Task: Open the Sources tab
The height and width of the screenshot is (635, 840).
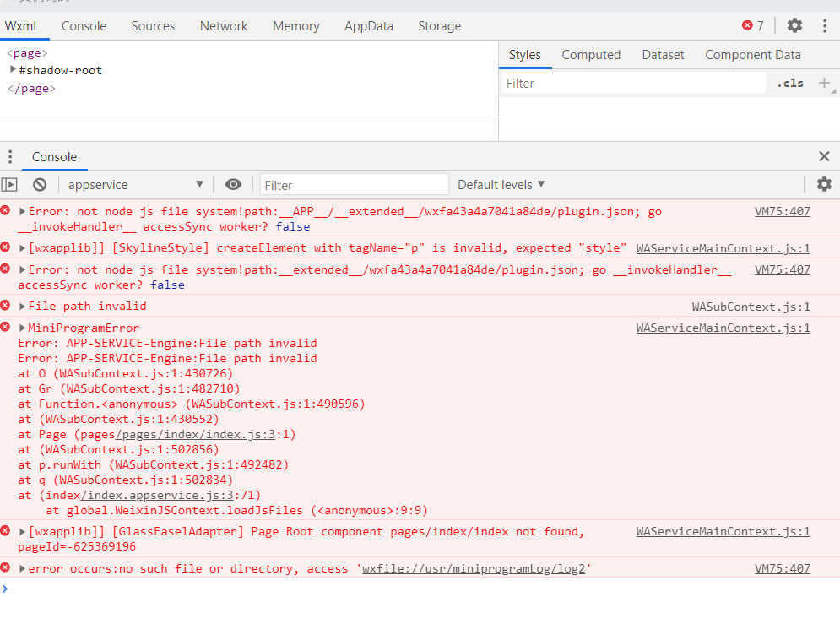Action: (153, 25)
